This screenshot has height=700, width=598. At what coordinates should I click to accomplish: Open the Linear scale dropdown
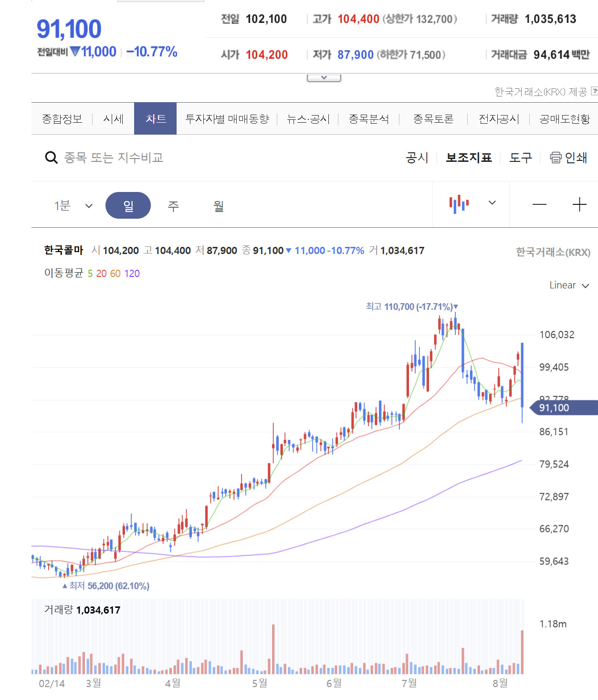(569, 285)
